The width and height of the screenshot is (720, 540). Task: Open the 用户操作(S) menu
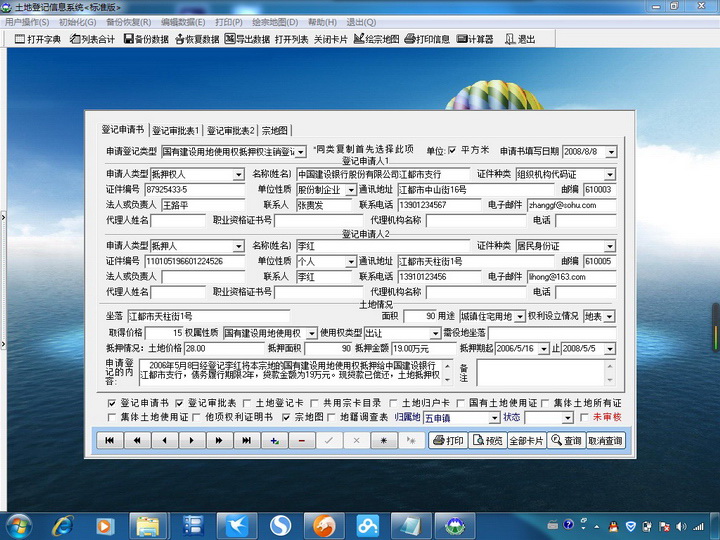point(27,22)
